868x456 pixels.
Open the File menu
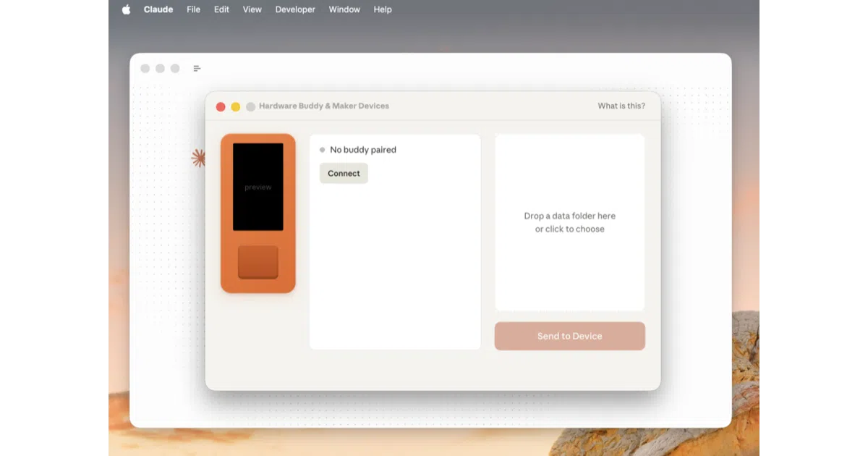(x=193, y=9)
